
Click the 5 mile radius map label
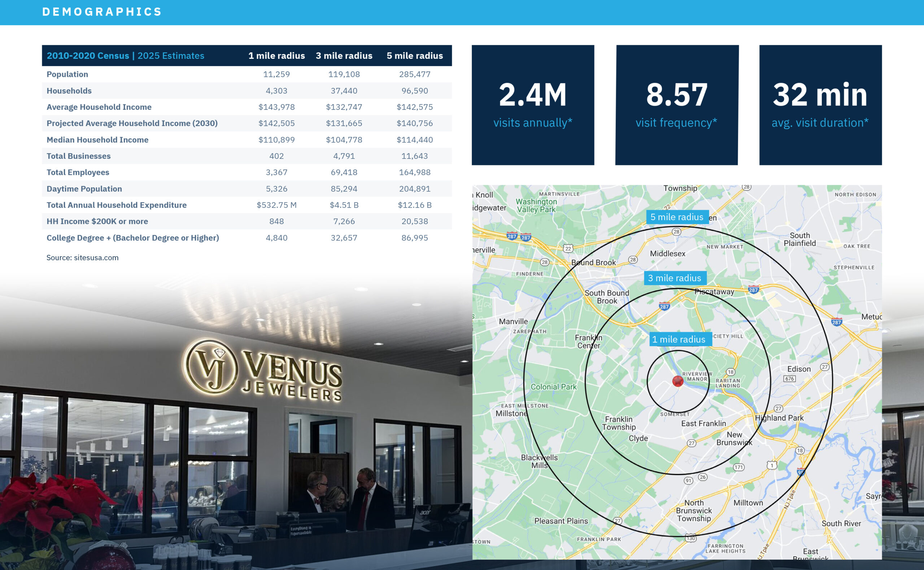pos(677,217)
